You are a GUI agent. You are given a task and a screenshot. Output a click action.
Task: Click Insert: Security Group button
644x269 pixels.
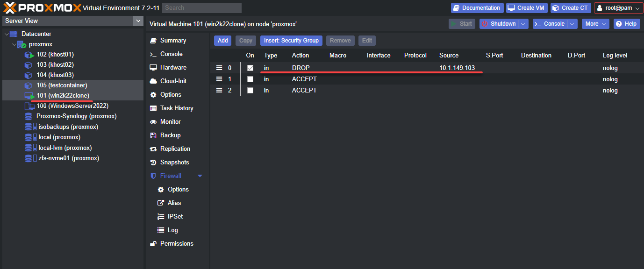click(x=291, y=41)
